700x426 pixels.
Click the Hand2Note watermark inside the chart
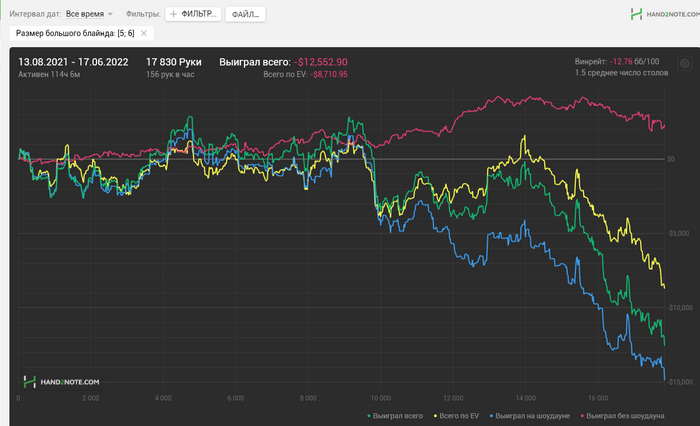click(x=62, y=382)
